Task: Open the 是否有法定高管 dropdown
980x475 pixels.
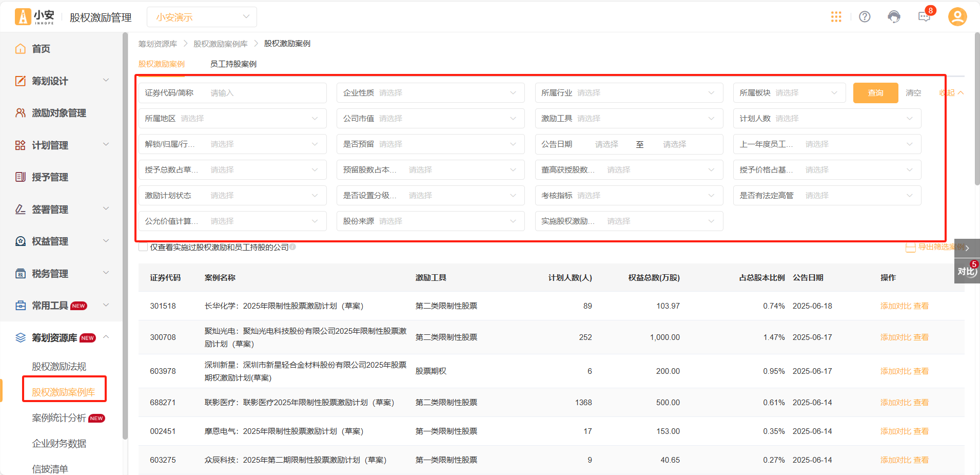Action: pyautogui.click(x=827, y=196)
